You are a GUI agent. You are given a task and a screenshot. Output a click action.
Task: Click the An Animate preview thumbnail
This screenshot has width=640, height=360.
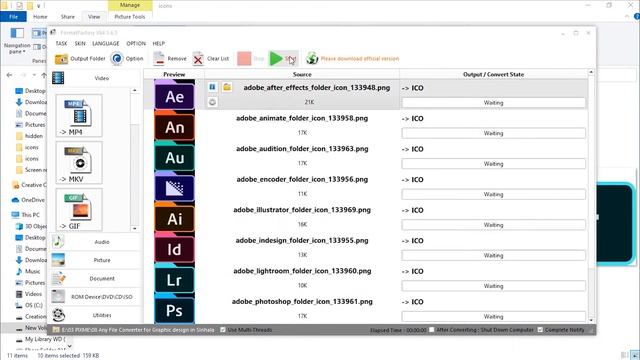174,126
